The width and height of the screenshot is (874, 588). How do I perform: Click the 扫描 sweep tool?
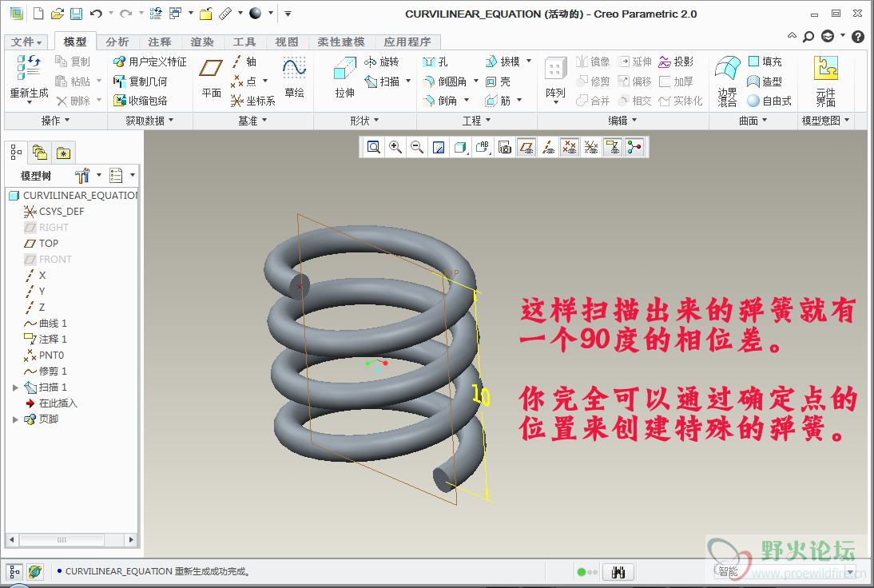coord(383,81)
